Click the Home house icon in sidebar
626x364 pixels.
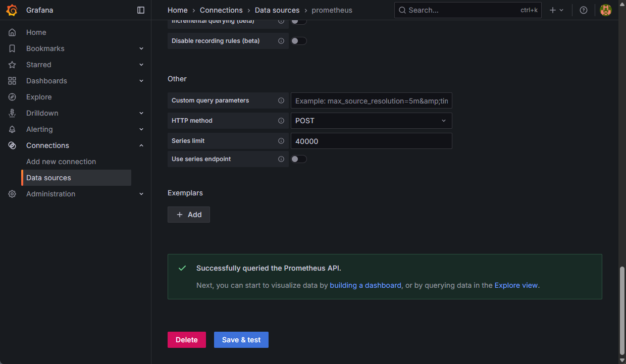pyautogui.click(x=12, y=32)
